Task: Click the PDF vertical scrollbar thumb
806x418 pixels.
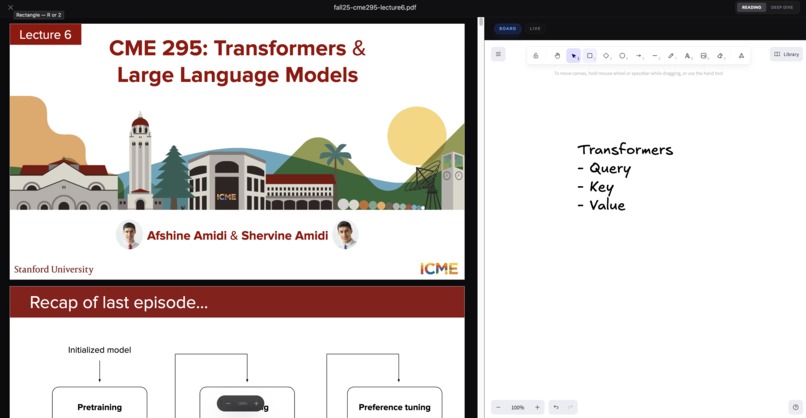Action: 481,22
